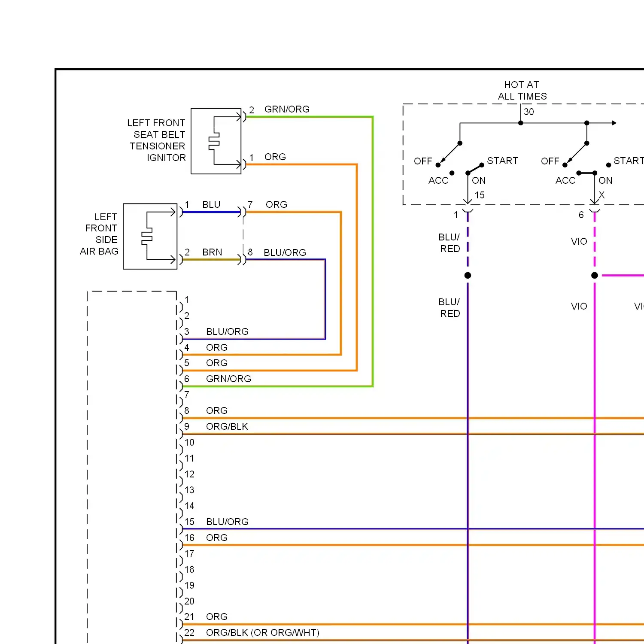Click module connector pin number 20
Screen dimensions: 644x644
[189, 601]
